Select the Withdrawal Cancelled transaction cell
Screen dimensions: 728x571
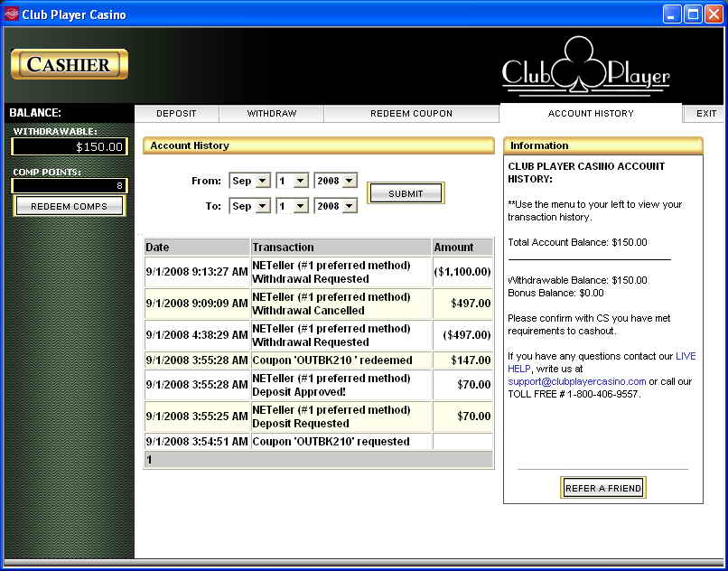click(x=341, y=304)
